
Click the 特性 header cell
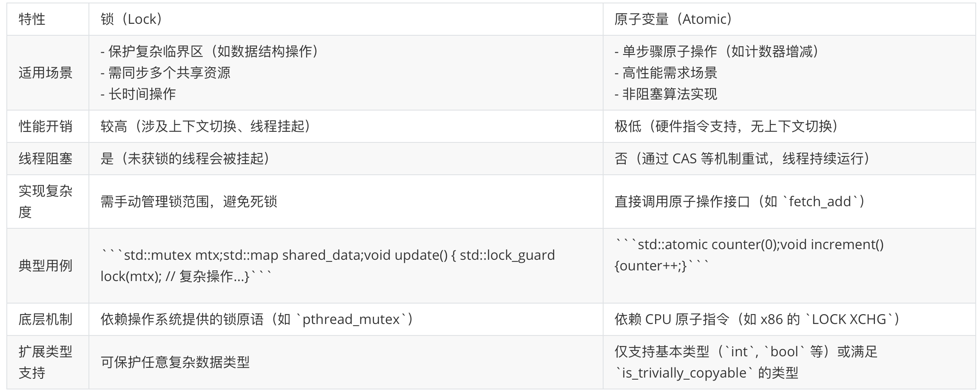(x=48, y=19)
